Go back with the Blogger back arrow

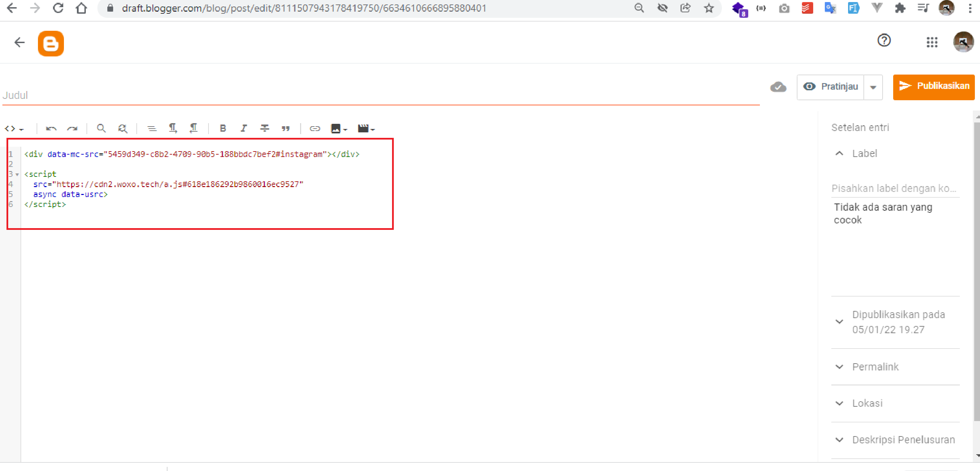click(x=19, y=42)
